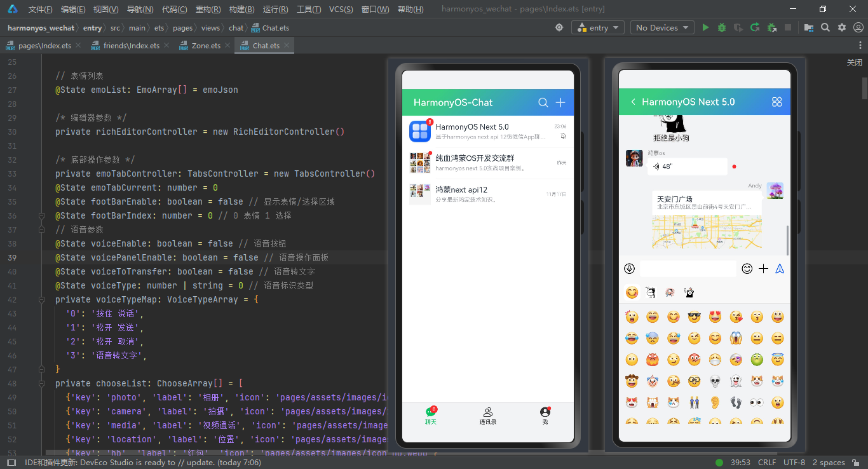
Task: Select the microphone icon in the chat input bar
Action: (629, 268)
